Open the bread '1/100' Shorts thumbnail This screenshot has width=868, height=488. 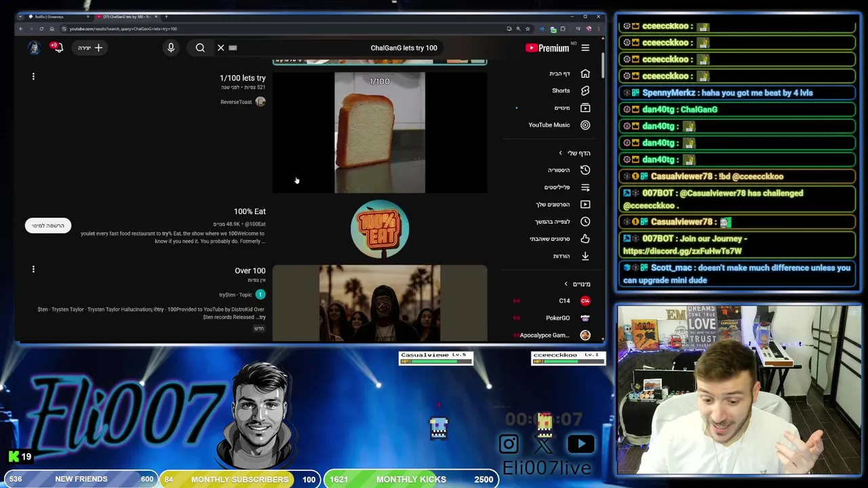[x=380, y=132]
